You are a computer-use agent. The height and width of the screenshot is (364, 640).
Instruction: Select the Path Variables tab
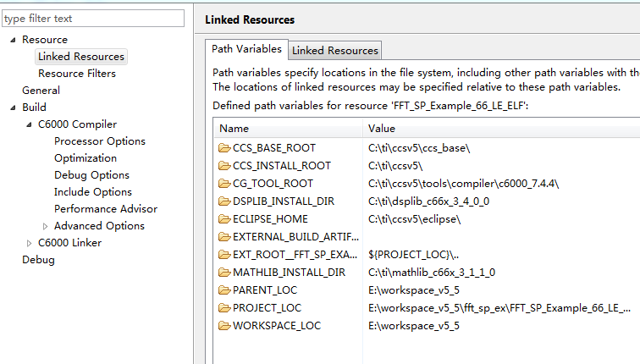[x=246, y=49]
